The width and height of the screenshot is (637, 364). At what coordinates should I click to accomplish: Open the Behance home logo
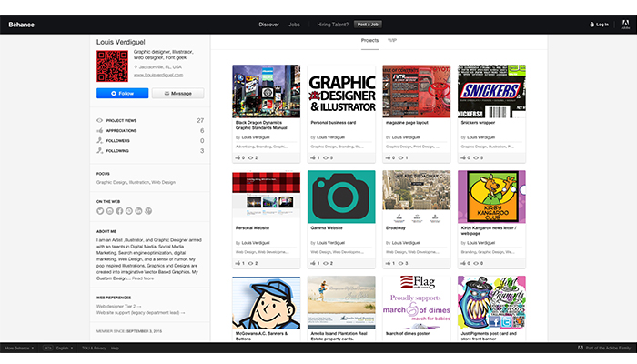click(22, 25)
